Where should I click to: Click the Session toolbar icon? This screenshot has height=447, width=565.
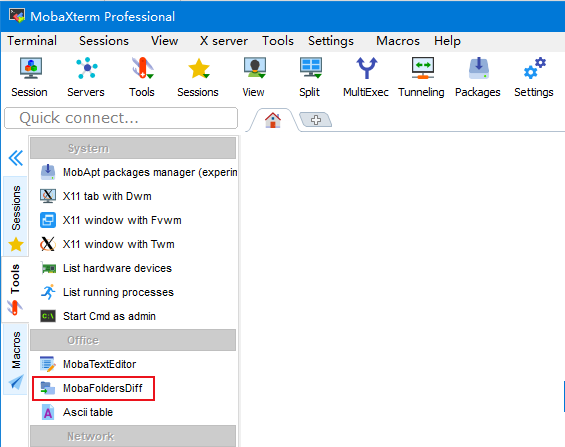click(x=30, y=68)
